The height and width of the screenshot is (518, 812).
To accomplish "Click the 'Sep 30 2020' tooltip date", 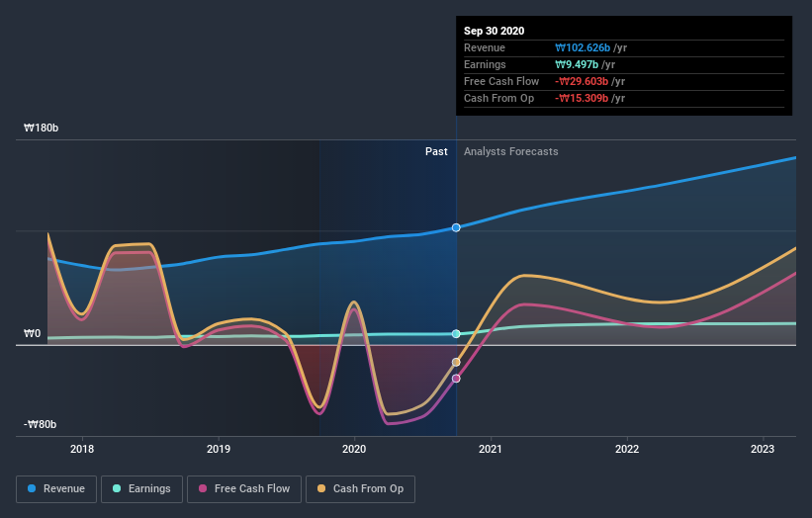I will click(x=495, y=31).
